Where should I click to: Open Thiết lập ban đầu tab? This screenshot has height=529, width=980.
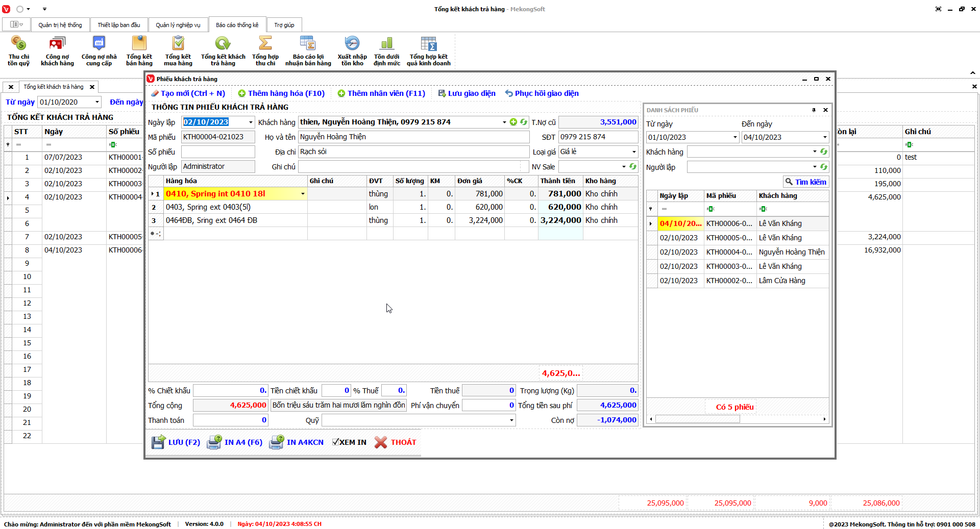coord(118,25)
